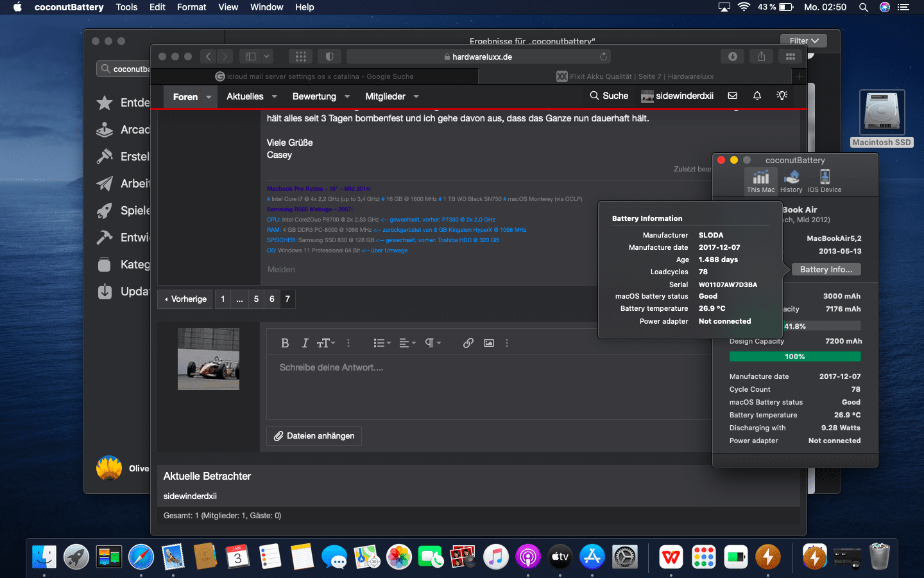Image resolution: width=924 pixels, height=578 pixels.
Task: Jump to page 1 of the thread
Action: click(223, 299)
